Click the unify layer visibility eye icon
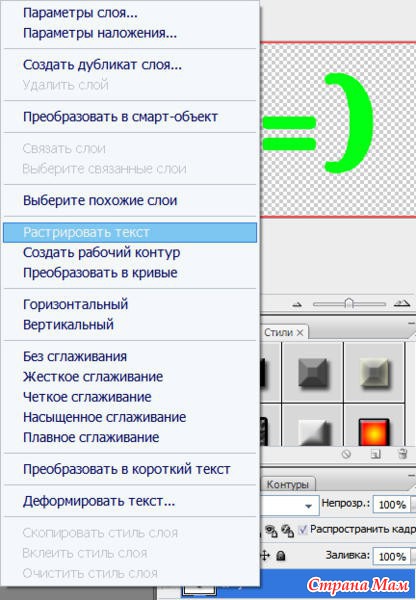Image resolution: width=416 pixels, height=600 pixels. [271, 530]
